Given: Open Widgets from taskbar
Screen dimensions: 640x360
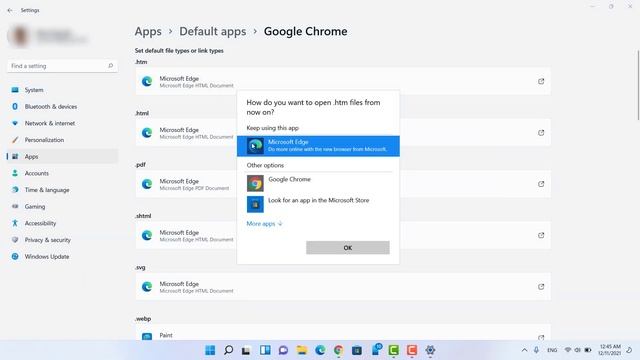Looking at the screenshot, I should point(265,350).
